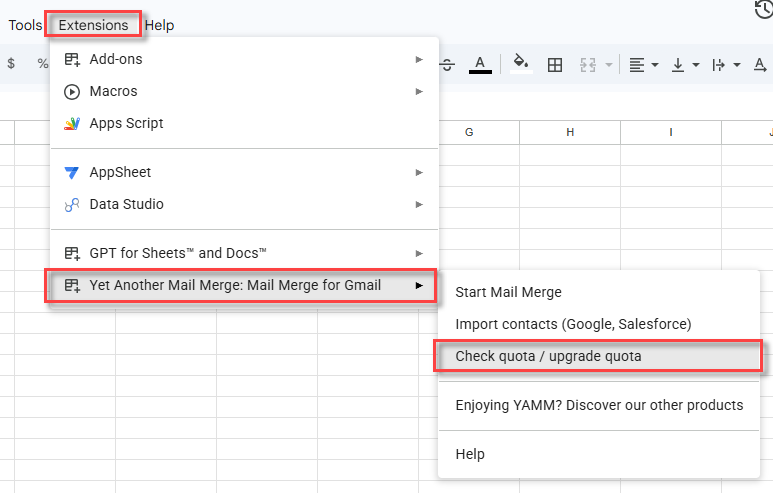Open horizontal align dropdown arrow

pyautogui.click(x=655, y=65)
